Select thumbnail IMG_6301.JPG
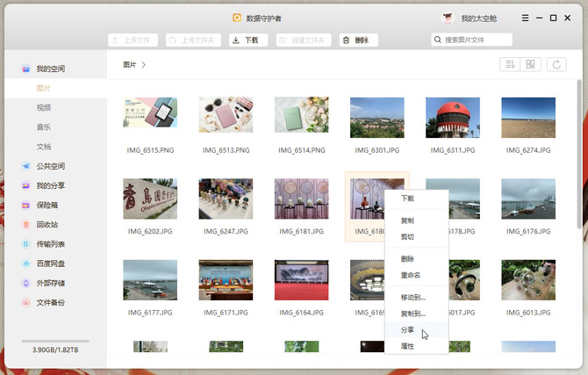This screenshot has height=375, width=588. [377, 118]
